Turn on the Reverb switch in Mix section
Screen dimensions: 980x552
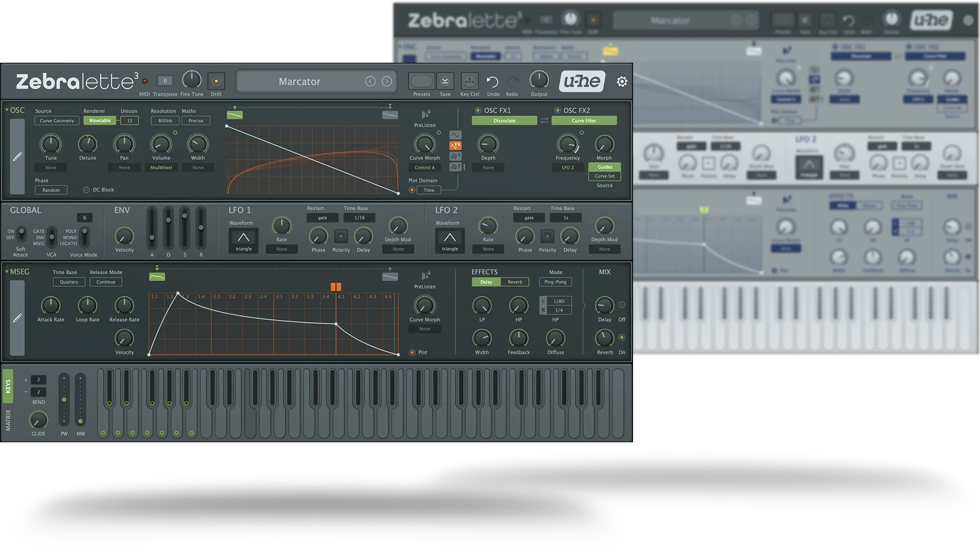coord(622,337)
